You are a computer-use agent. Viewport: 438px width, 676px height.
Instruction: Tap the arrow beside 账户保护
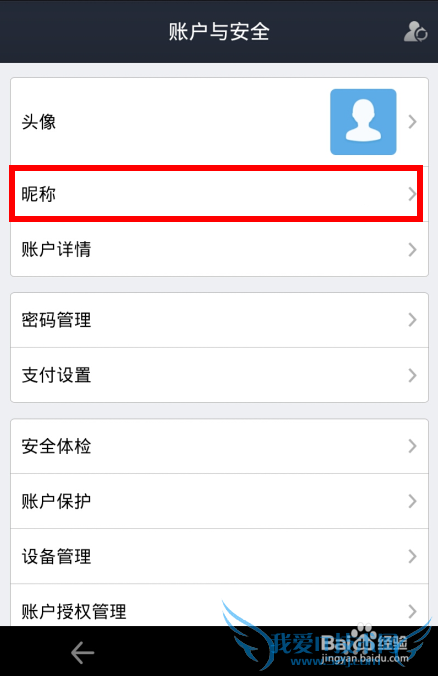coord(413,501)
